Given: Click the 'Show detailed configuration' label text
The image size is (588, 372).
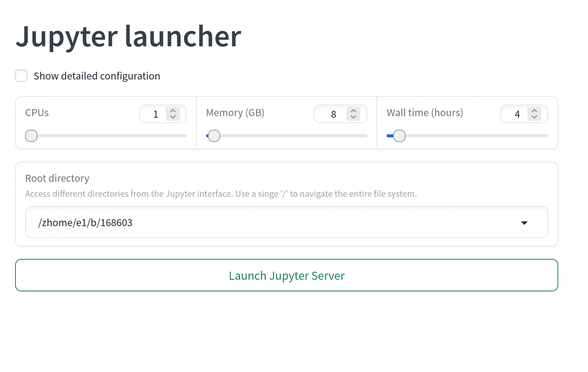Looking at the screenshot, I should [96, 76].
